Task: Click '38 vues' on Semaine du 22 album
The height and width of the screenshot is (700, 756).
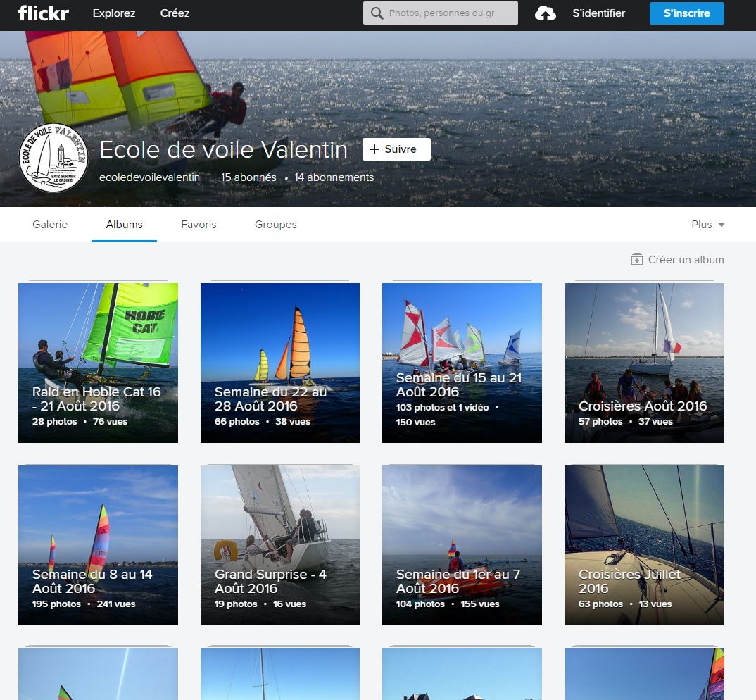Action: click(293, 422)
